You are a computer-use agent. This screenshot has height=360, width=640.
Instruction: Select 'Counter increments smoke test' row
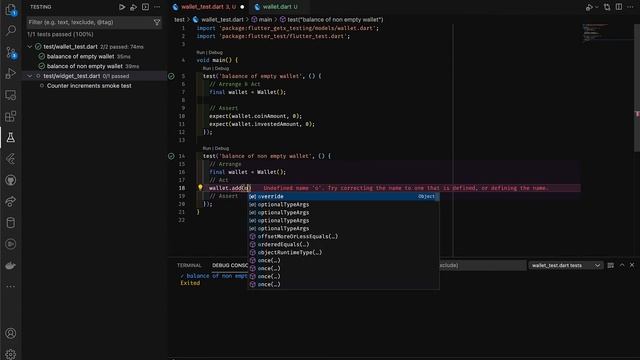pyautogui.click(x=94, y=86)
